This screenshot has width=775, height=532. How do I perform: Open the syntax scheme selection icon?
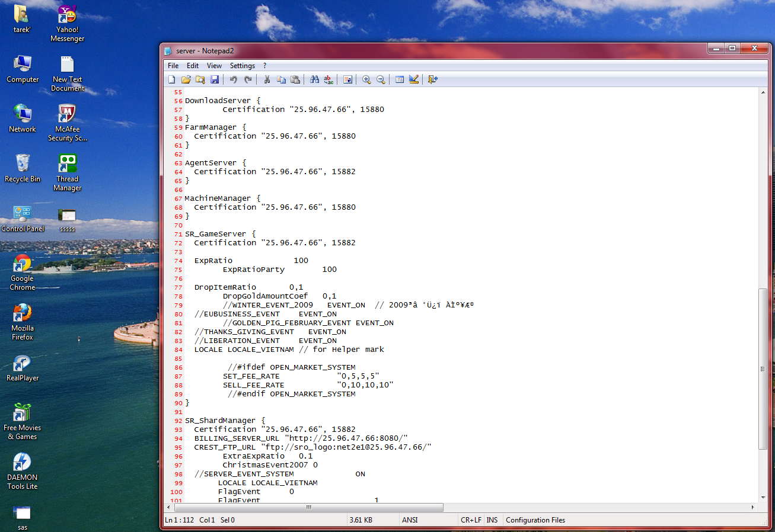pos(400,79)
